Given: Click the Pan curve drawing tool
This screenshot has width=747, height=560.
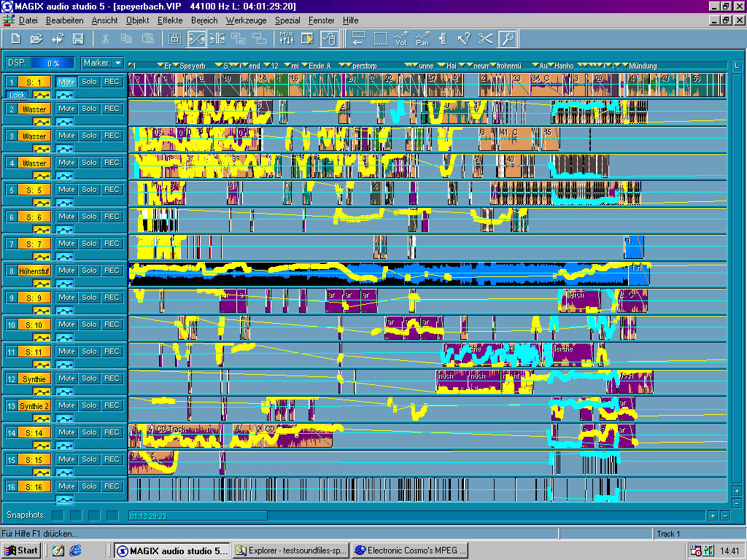Looking at the screenshot, I should point(422,38).
